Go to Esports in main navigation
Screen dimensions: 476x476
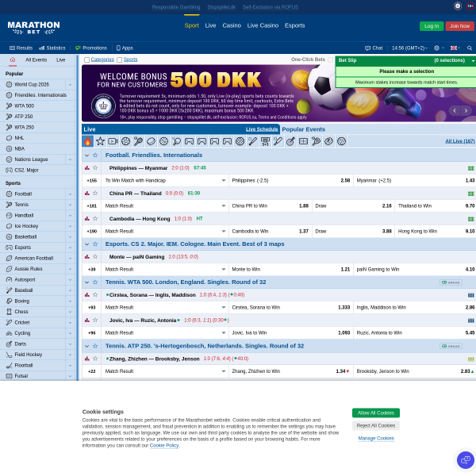pyautogui.click(x=295, y=25)
